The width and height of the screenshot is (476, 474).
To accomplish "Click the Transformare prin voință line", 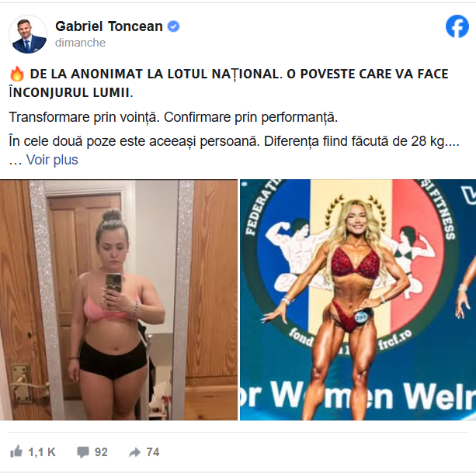I will [x=173, y=117].
